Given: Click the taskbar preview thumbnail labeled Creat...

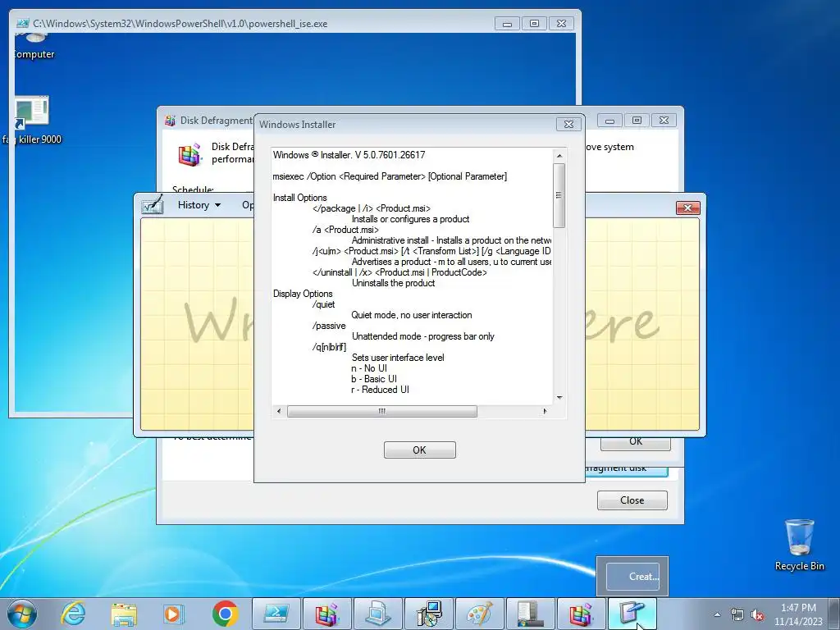Looking at the screenshot, I should (632, 576).
